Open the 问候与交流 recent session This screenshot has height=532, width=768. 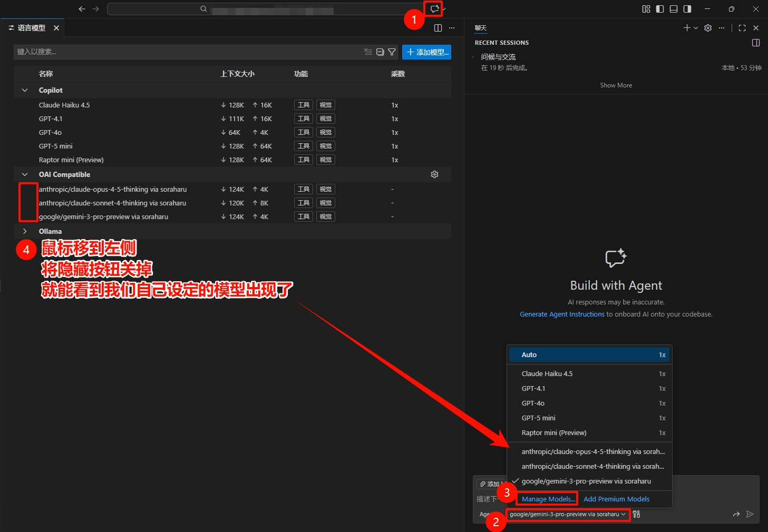click(616, 62)
